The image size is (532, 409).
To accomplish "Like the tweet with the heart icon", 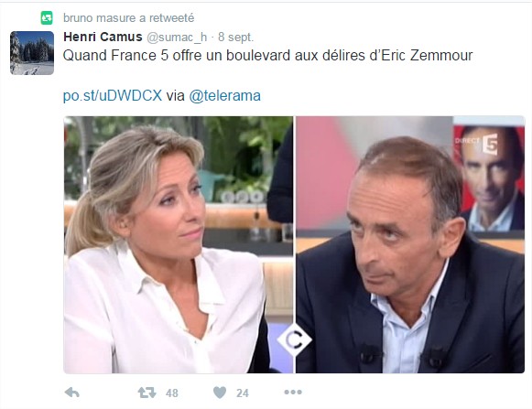I will click(220, 393).
